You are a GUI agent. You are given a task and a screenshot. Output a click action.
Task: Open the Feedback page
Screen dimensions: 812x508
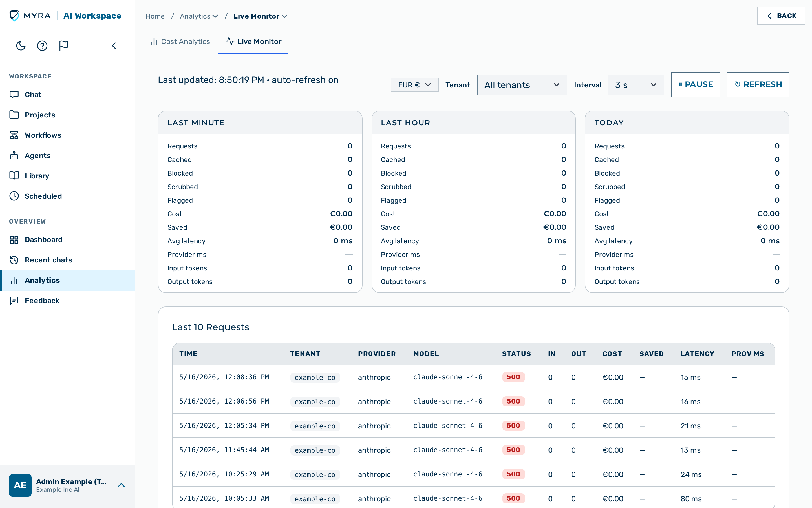click(x=67, y=301)
